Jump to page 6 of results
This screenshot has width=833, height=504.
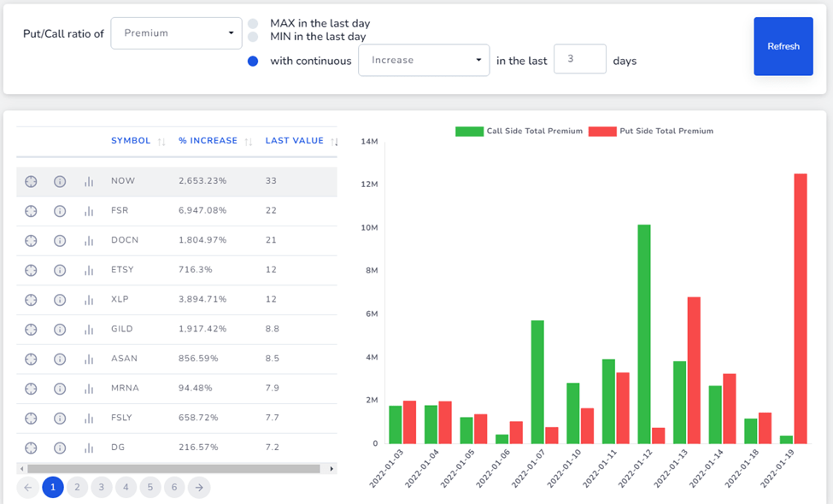174,487
